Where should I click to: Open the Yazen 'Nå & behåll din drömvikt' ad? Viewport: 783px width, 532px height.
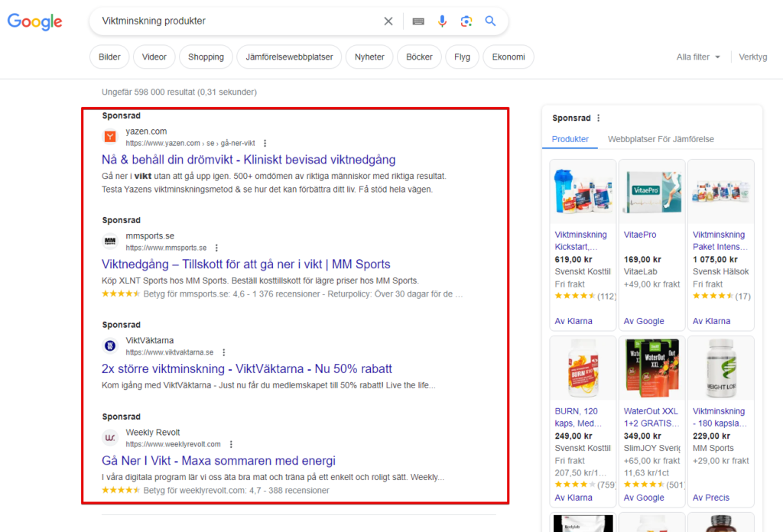point(249,160)
